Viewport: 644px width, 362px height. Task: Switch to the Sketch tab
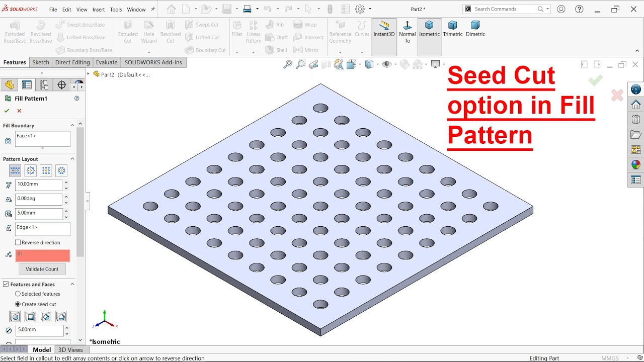41,62
